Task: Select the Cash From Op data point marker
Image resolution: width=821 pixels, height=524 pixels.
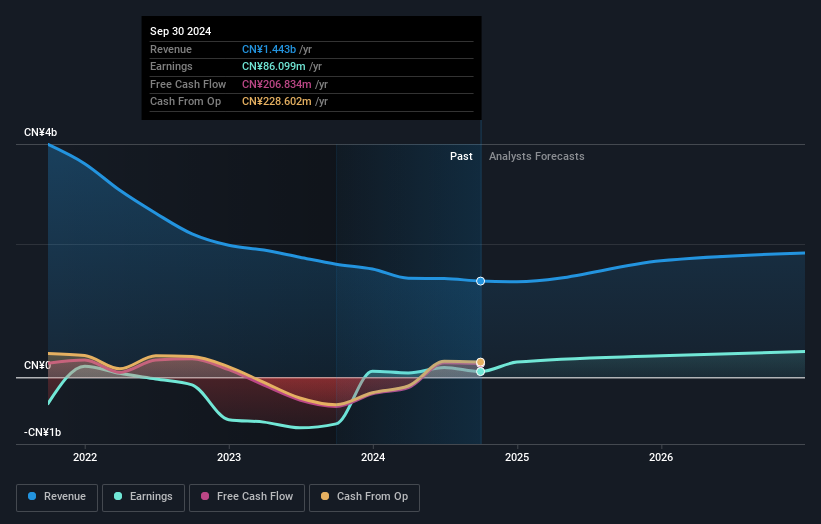Action: 481,362
